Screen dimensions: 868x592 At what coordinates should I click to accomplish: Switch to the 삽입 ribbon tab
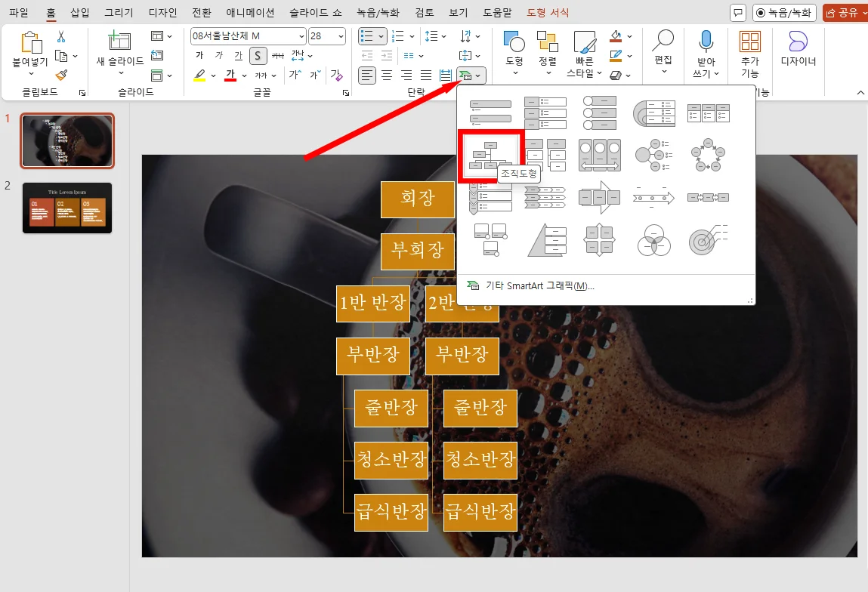coord(80,12)
